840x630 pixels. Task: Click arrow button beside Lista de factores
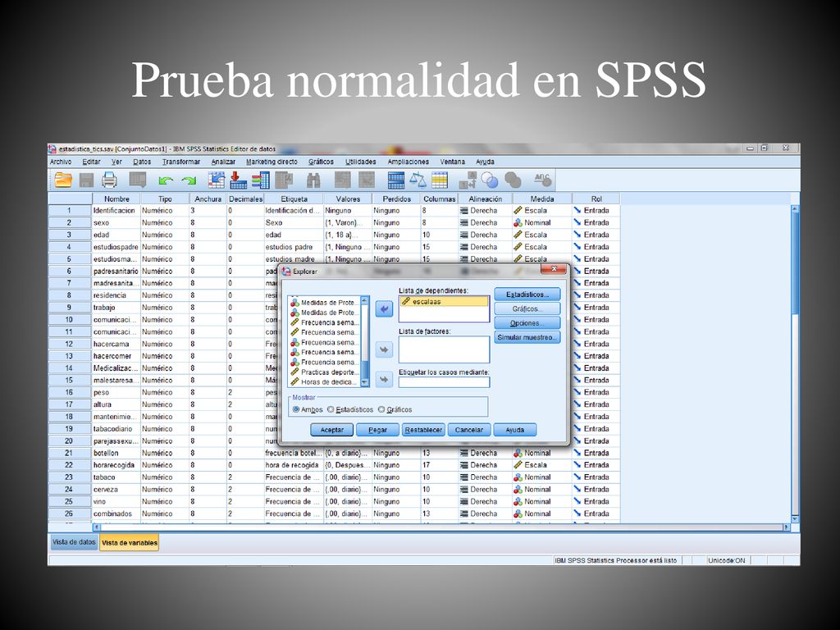[384, 349]
